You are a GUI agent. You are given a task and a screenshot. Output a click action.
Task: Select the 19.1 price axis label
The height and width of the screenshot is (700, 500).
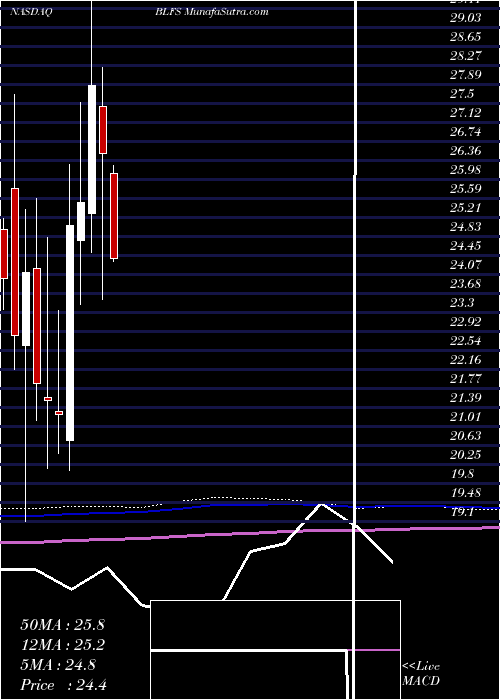[462, 512]
